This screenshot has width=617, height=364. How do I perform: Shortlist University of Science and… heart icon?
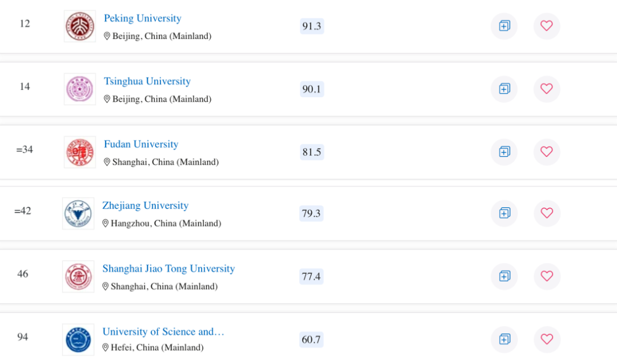pos(547,339)
